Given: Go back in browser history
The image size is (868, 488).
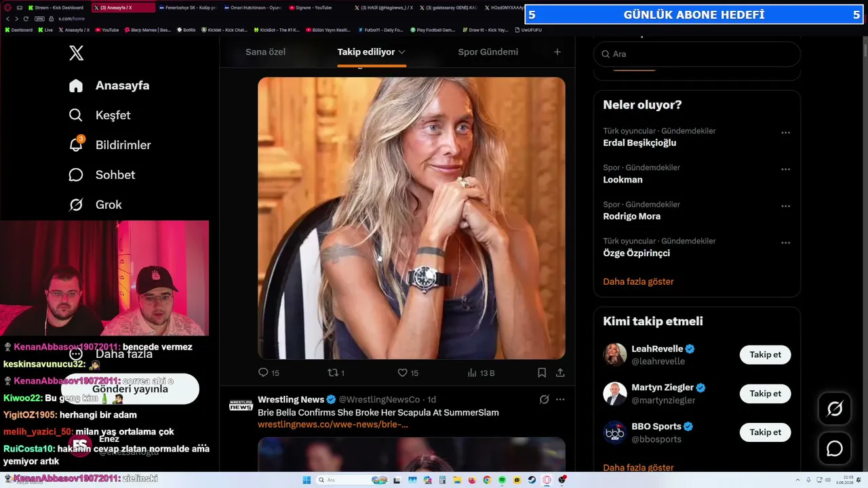Looking at the screenshot, I should tap(7, 18).
